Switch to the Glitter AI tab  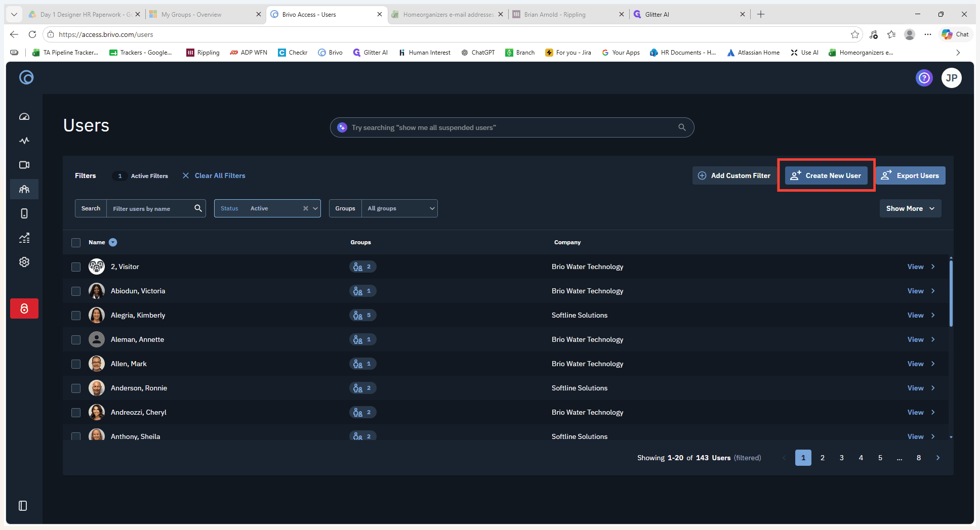tap(689, 14)
